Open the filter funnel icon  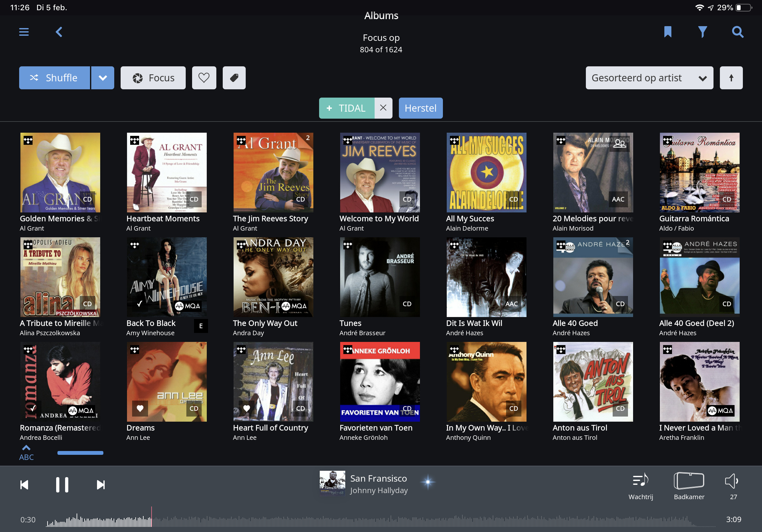click(702, 32)
